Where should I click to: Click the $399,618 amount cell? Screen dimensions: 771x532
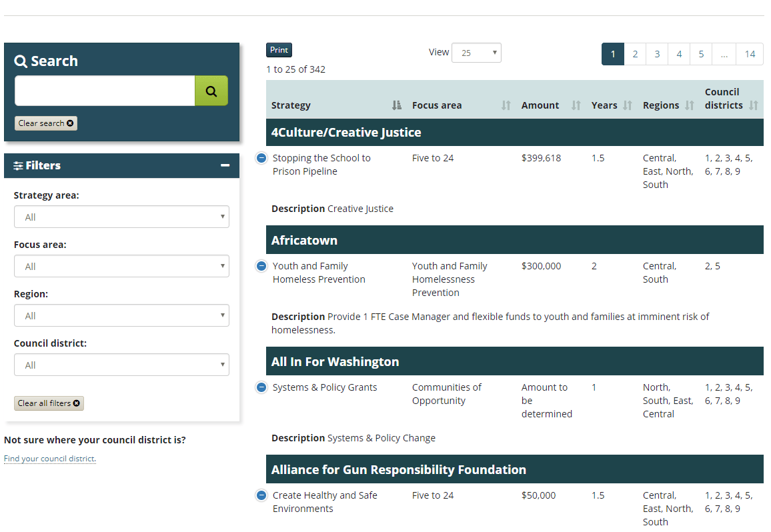tap(541, 158)
